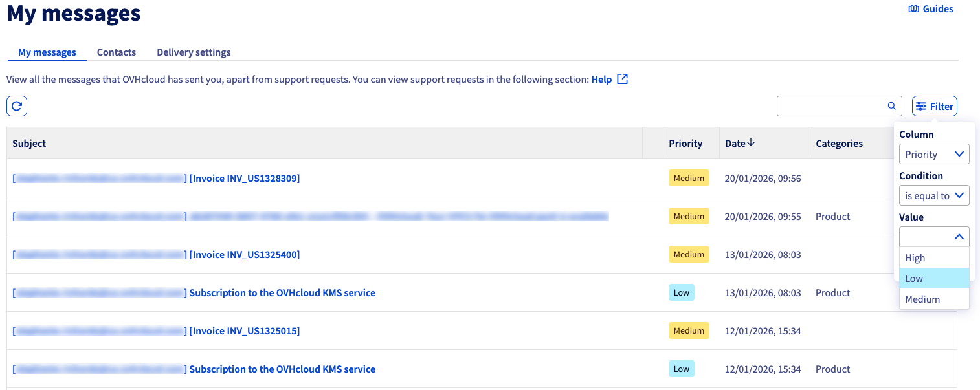Image resolution: width=980 pixels, height=390 pixels.
Task: Open Invoice INV_US1328309 message
Action: coord(245,179)
